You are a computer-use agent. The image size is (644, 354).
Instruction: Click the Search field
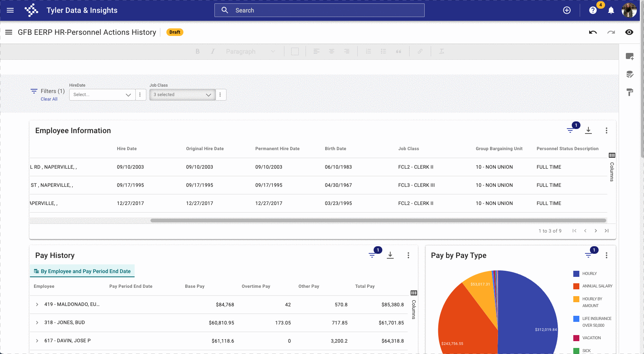(320, 10)
